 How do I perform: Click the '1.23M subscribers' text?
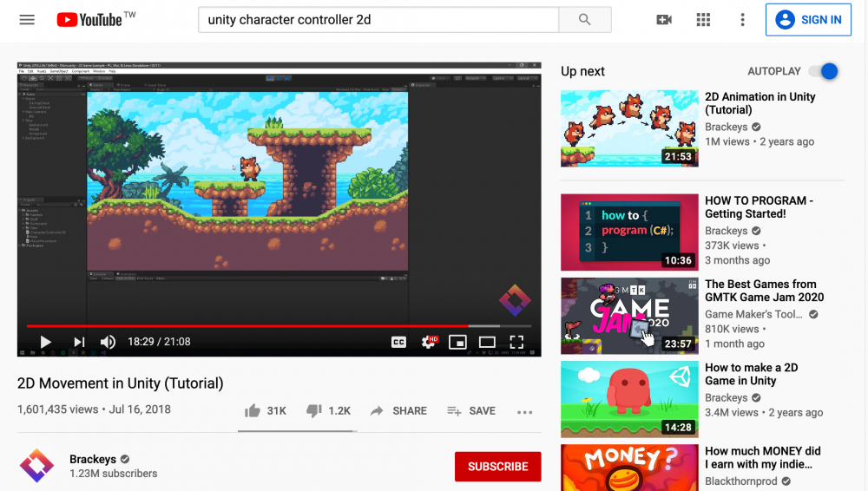[x=114, y=474]
